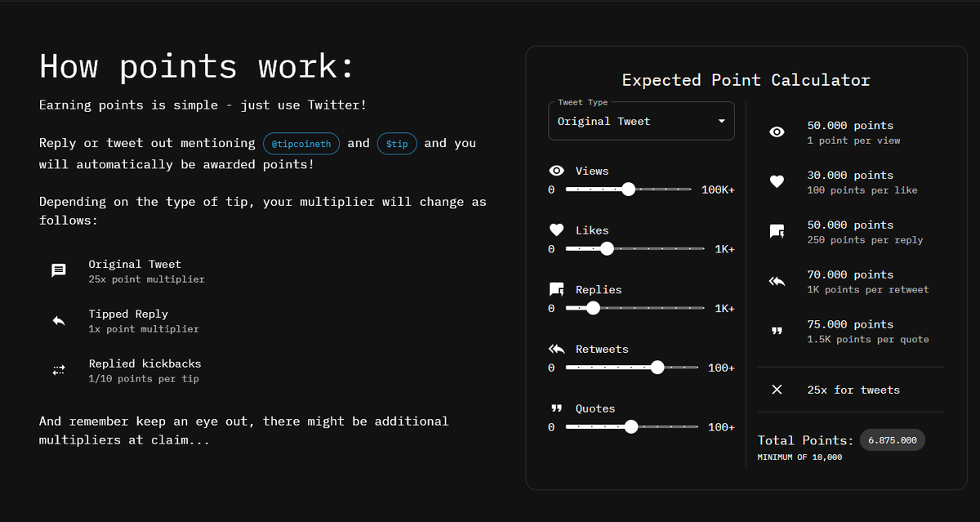Click the Quotes slider handle

pos(630,426)
